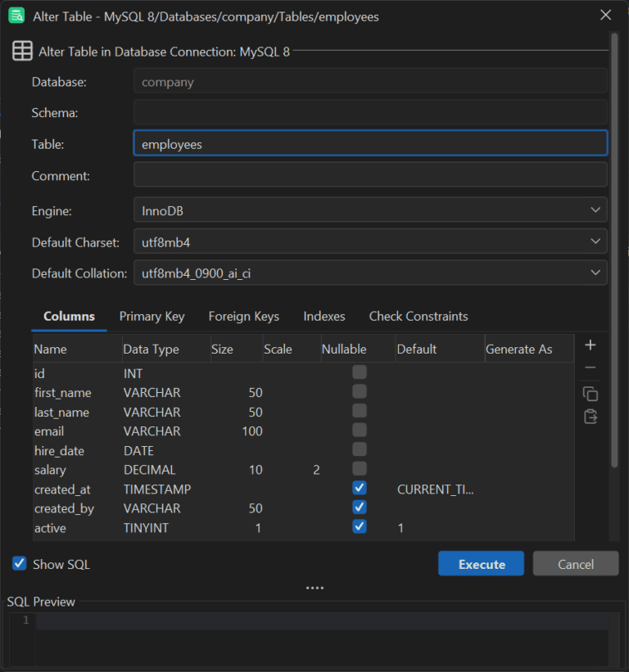Click the remove column minus icon
The width and height of the screenshot is (629, 672).
(590, 368)
